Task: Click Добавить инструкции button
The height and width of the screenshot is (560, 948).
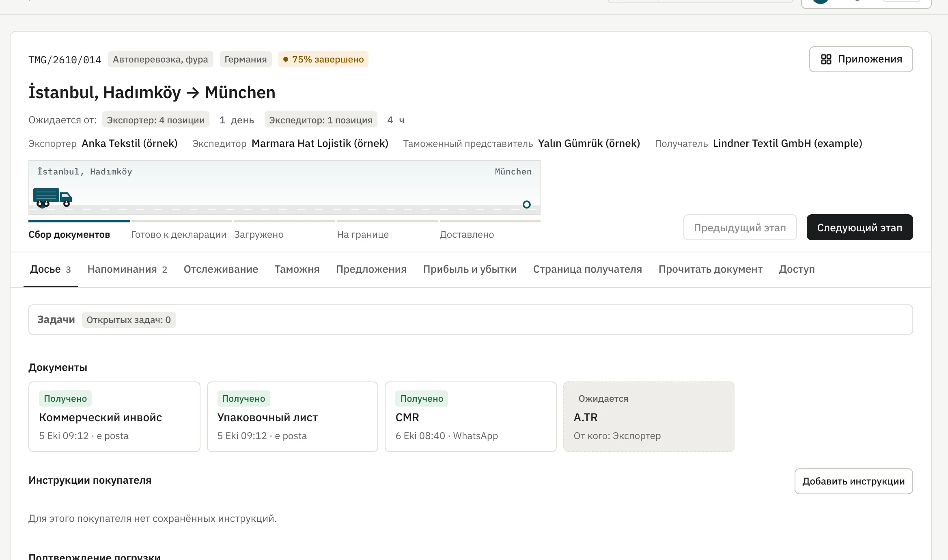Action: click(853, 481)
